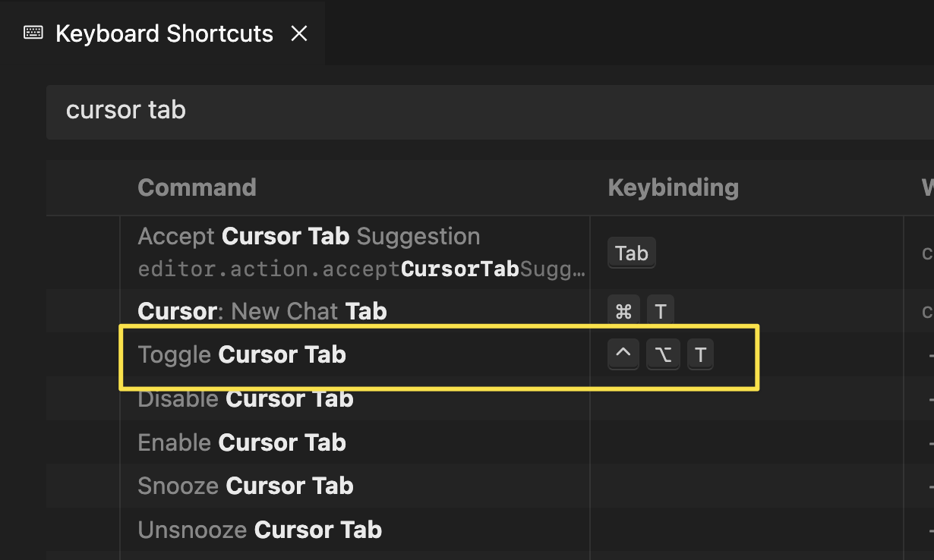Click the keyboard icon on the tab

[33, 33]
